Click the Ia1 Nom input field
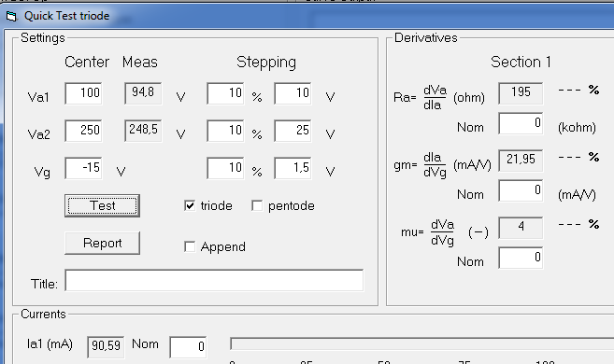Viewport: 614px width, 364px height. pyautogui.click(x=188, y=347)
